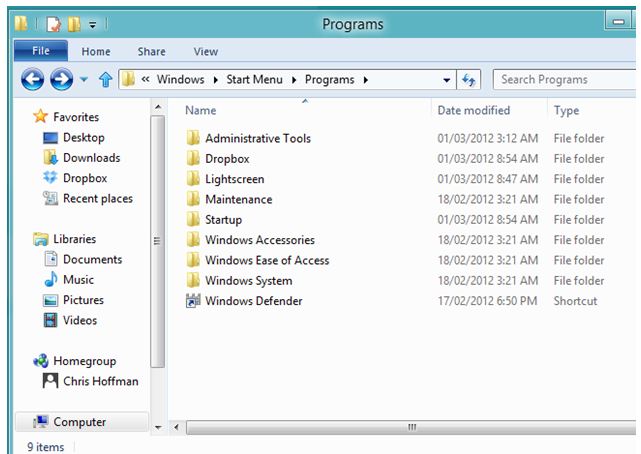Click New Folder quick access icon
Image resolution: width=641 pixels, height=454 pixels.
coord(74,24)
